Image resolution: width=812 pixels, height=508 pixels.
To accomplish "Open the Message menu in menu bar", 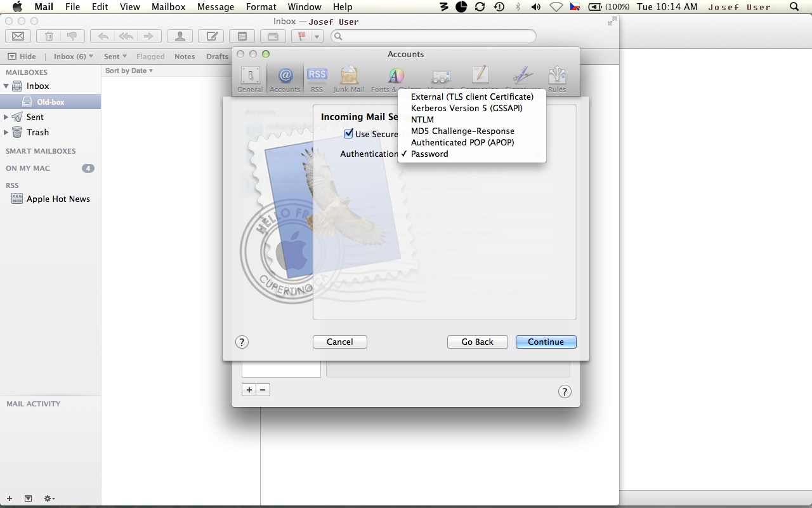I will [x=216, y=7].
